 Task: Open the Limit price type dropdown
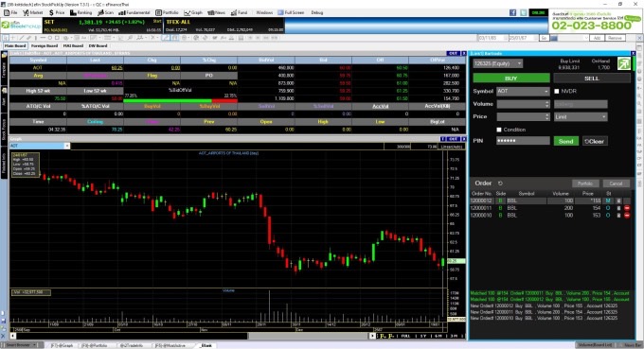581,117
